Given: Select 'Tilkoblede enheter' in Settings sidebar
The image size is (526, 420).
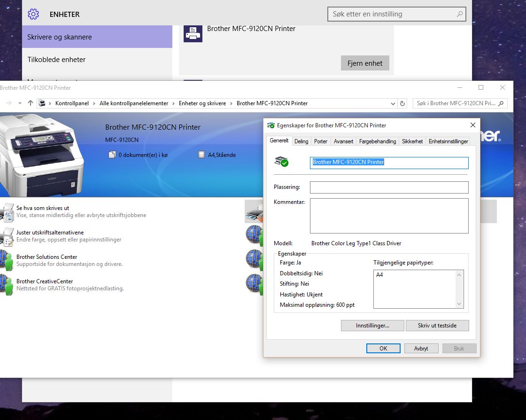Looking at the screenshot, I should click(97, 59).
